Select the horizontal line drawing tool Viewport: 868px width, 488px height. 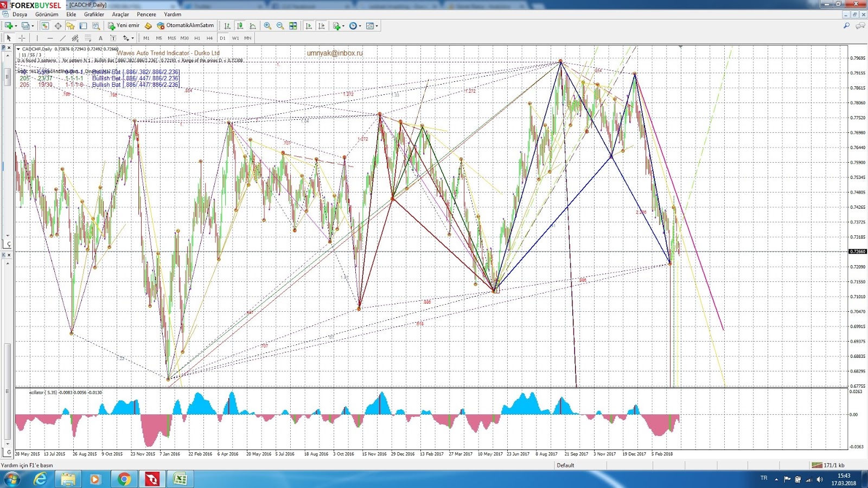point(50,38)
